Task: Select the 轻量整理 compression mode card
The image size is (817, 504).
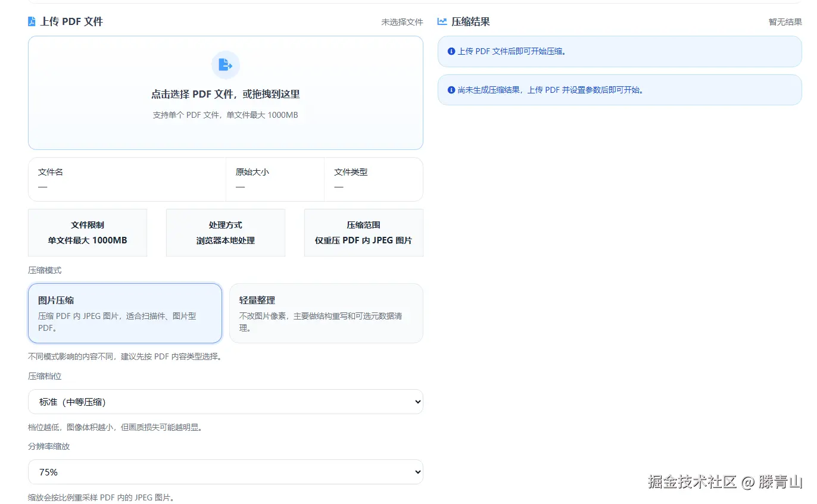Action: pos(326,313)
